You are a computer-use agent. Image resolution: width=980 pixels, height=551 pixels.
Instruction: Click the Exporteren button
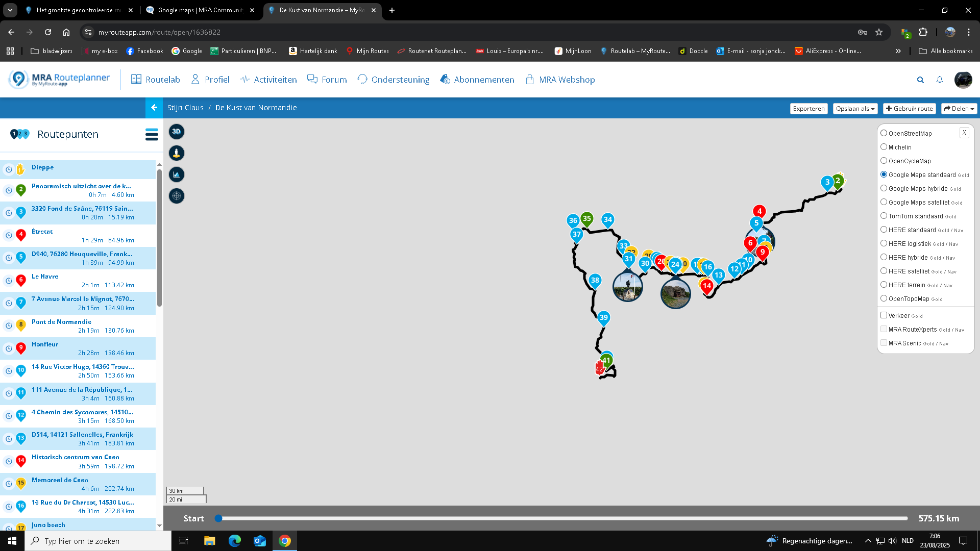coord(808,109)
